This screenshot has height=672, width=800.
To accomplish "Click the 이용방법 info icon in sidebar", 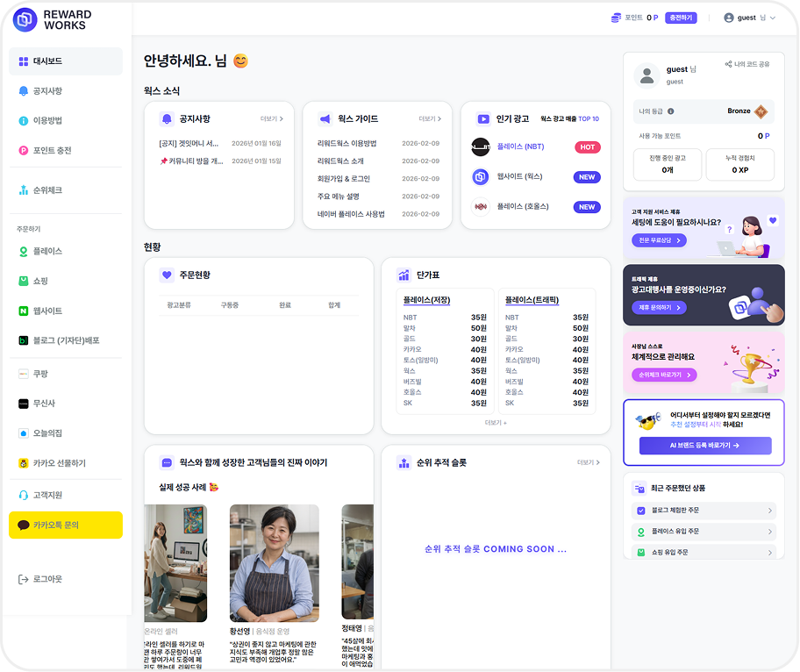I will coord(24,121).
